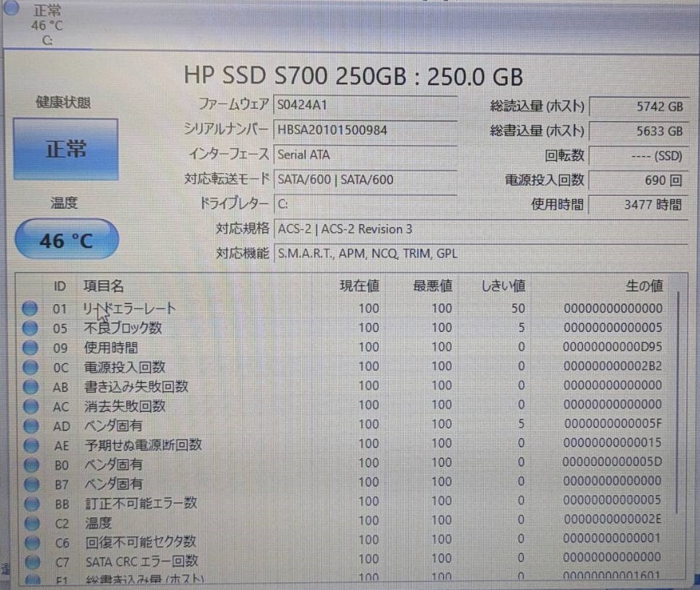
Task: Click raw value 0000000000D95
Action: (x=612, y=347)
